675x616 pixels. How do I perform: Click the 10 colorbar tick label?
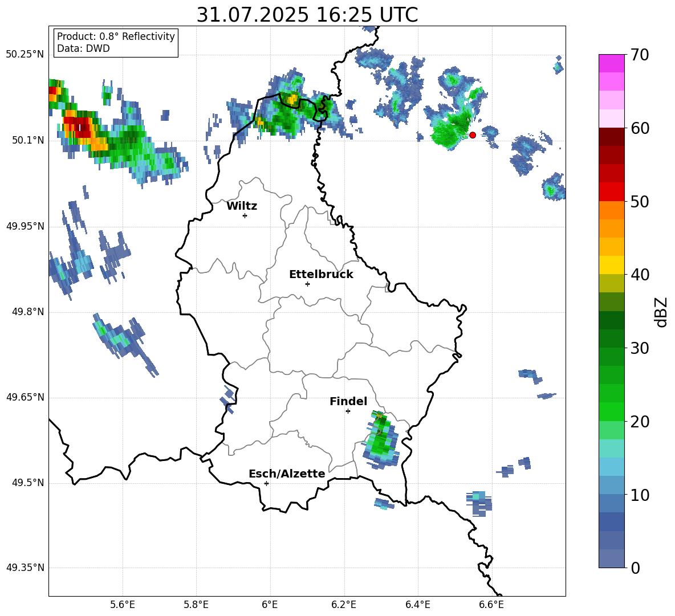pyautogui.click(x=640, y=495)
